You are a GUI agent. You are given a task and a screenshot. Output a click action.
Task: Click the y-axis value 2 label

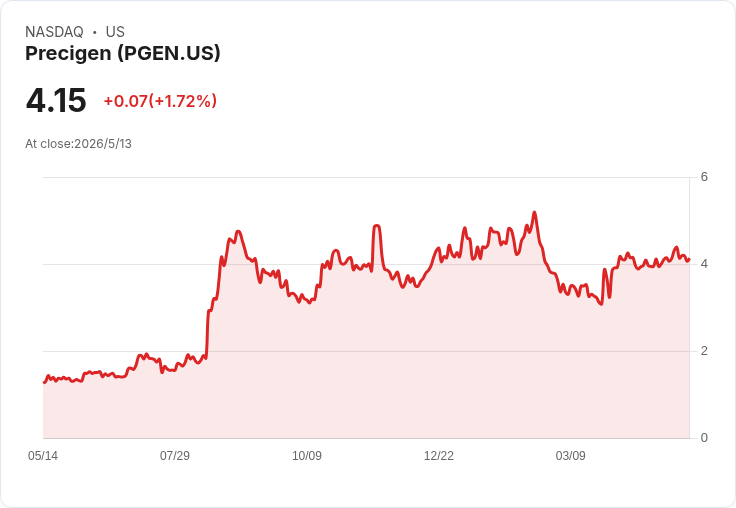tap(704, 351)
